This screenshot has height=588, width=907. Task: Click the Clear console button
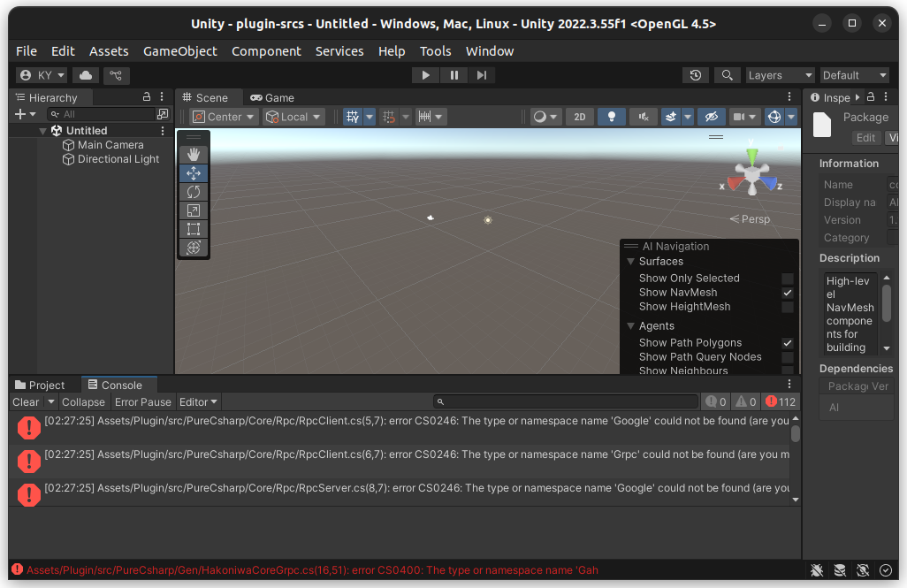point(26,401)
